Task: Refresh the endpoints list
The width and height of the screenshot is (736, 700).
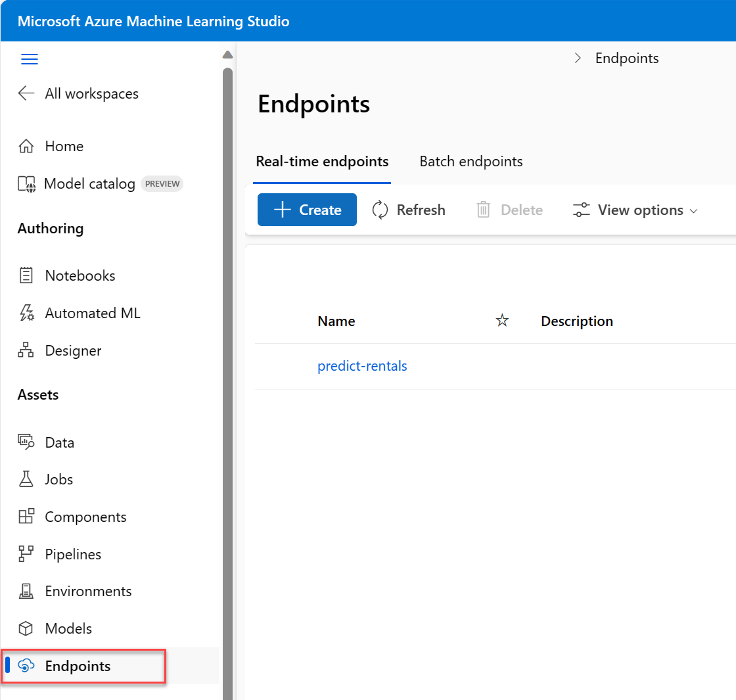Action: point(409,210)
